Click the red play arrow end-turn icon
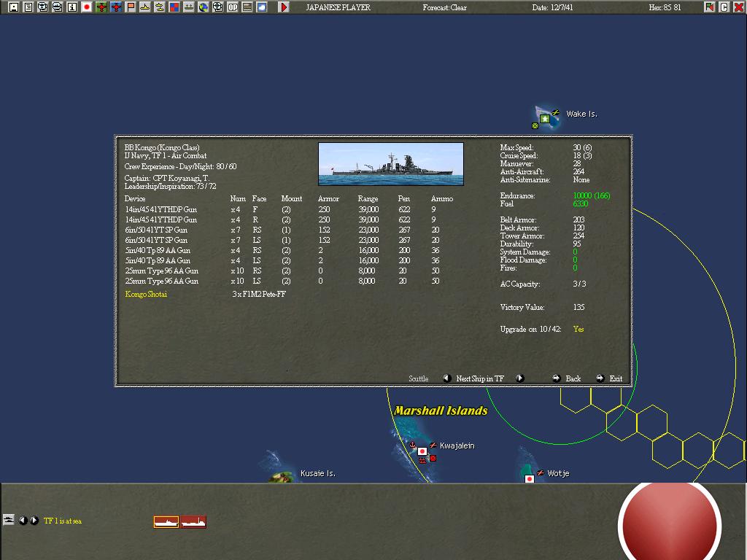This screenshot has height=560, width=747. [x=284, y=7]
